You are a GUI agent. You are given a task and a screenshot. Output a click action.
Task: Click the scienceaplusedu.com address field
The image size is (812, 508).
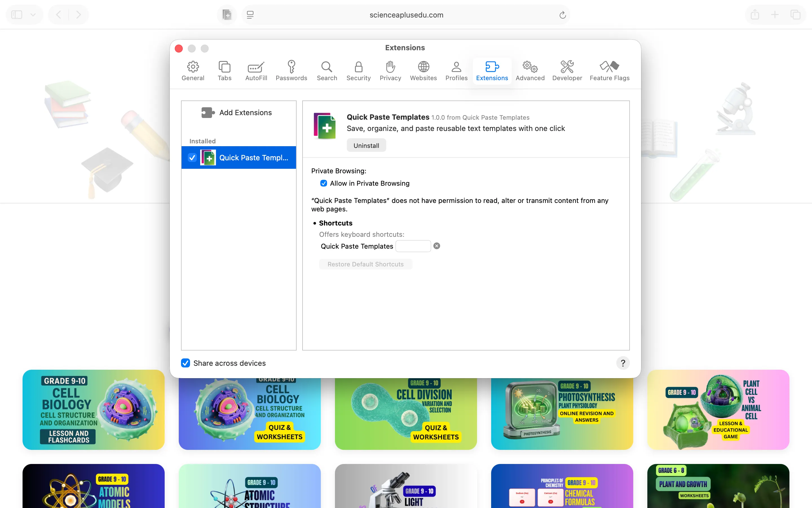(406, 15)
